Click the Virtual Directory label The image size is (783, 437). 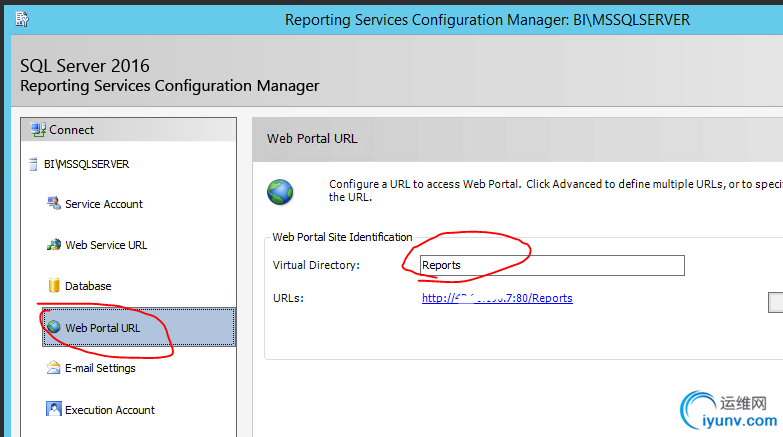(x=316, y=265)
